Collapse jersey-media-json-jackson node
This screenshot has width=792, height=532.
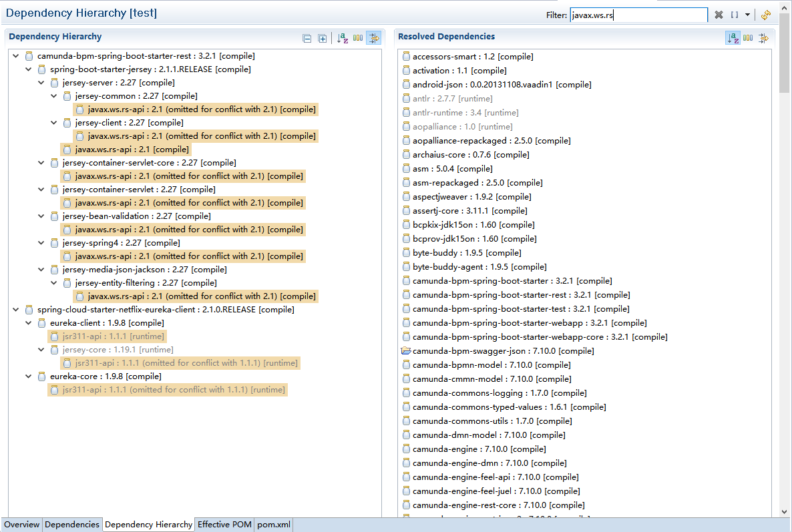pyautogui.click(x=41, y=270)
